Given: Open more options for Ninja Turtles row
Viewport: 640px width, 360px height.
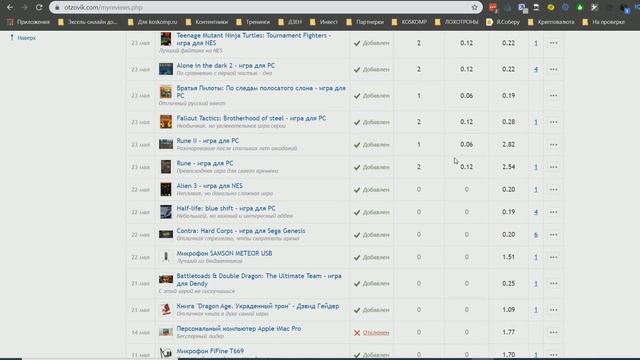Looking at the screenshot, I should point(553,43).
